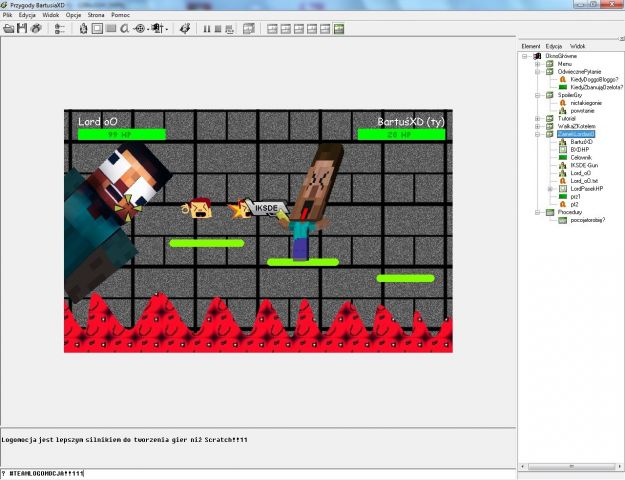The height and width of the screenshot is (480, 625).
Task: Select the KiedyDoggoBloggo? tree item
Action: point(594,79)
